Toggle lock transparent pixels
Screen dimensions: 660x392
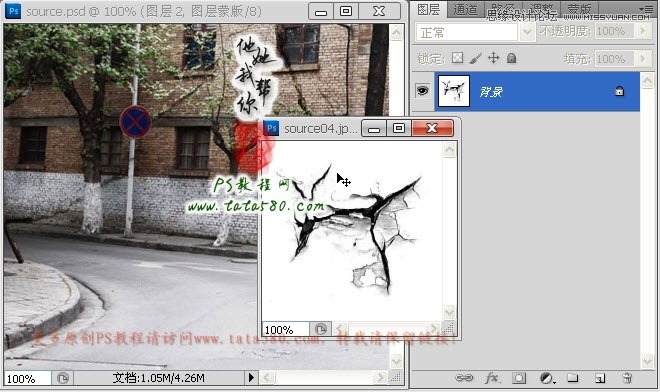click(x=457, y=58)
